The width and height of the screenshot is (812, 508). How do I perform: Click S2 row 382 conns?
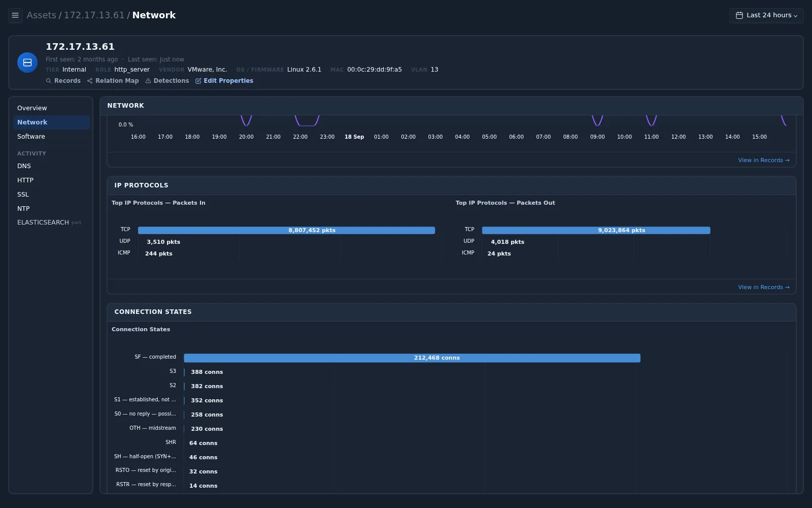pyautogui.click(x=207, y=386)
